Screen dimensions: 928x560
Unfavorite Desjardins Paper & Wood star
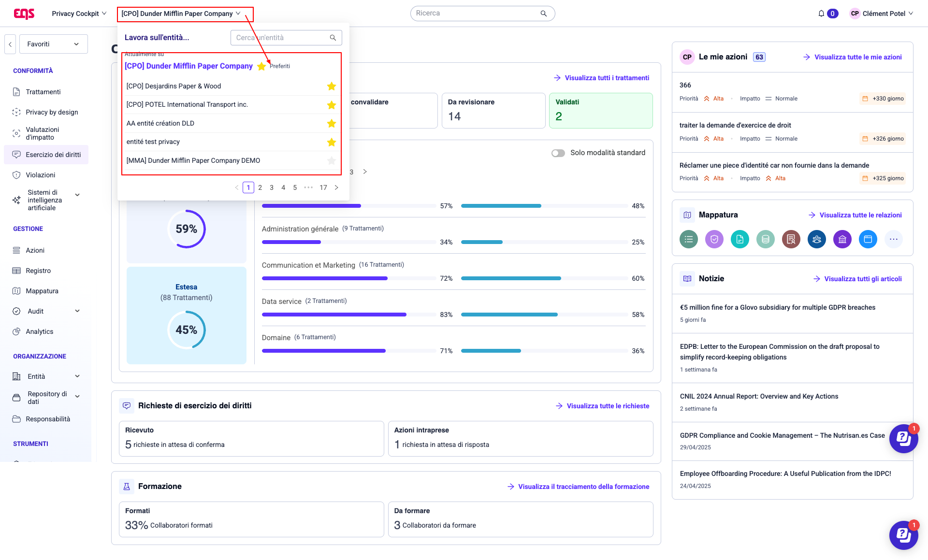point(332,86)
